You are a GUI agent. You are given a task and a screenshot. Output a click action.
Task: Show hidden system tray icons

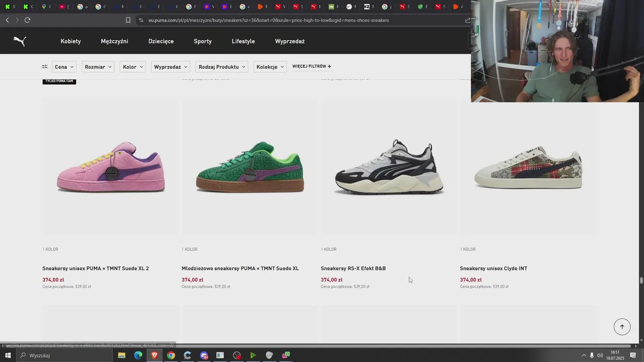[584, 355]
